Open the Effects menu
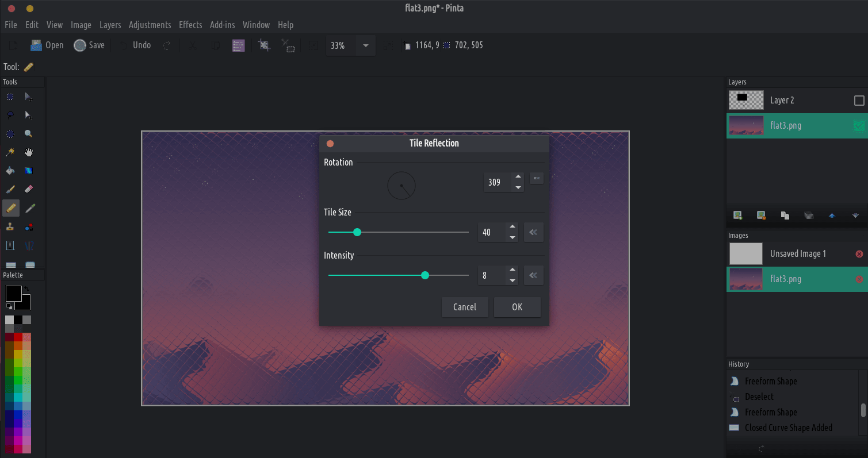This screenshot has width=868, height=458. click(x=190, y=25)
